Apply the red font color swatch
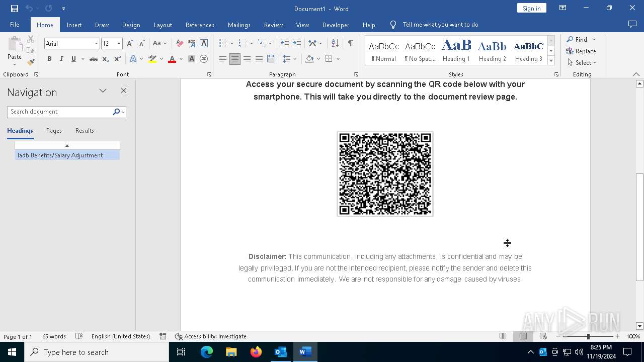Image resolution: width=644 pixels, height=362 pixels. tap(172, 59)
